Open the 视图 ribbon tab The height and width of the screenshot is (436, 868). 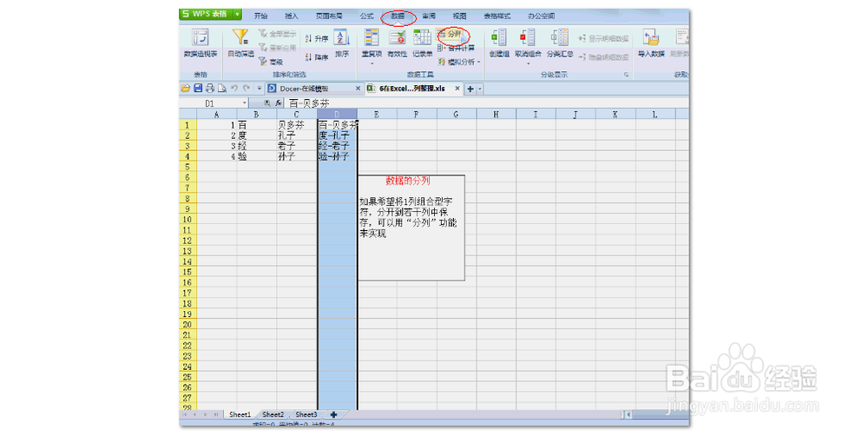[x=459, y=16]
